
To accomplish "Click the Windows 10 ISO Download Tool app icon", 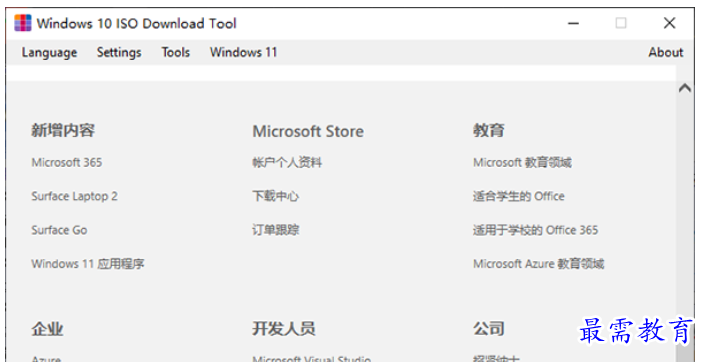I will 23,23.
